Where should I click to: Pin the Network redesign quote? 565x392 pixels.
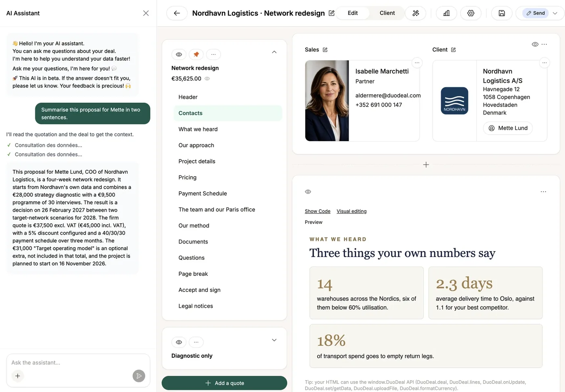(196, 54)
